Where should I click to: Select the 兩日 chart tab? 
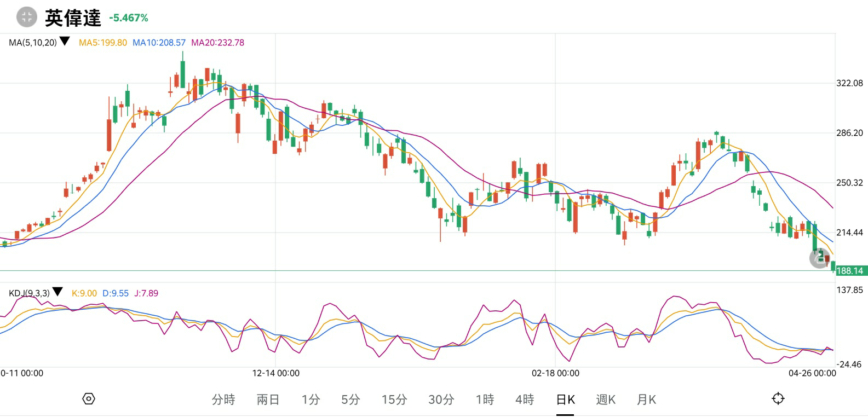(268, 400)
